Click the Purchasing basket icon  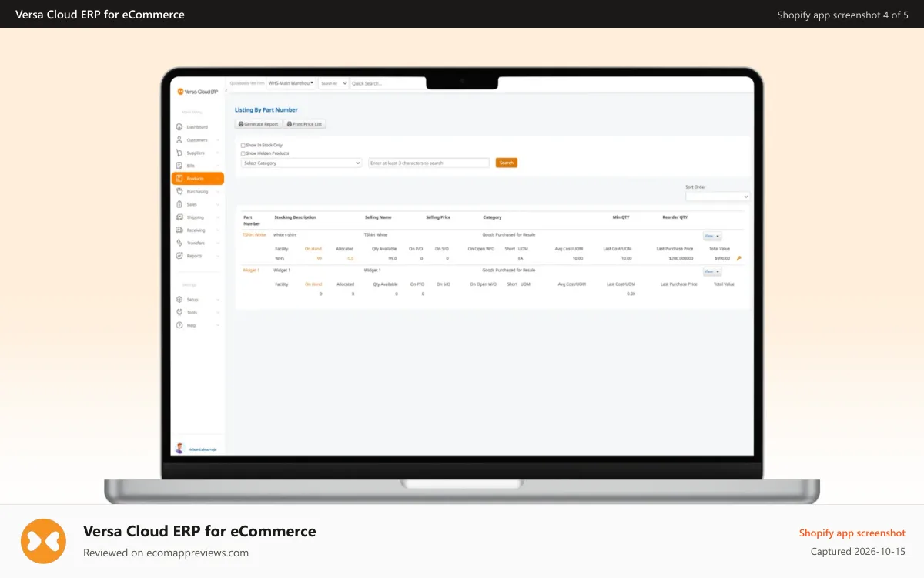point(179,191)
